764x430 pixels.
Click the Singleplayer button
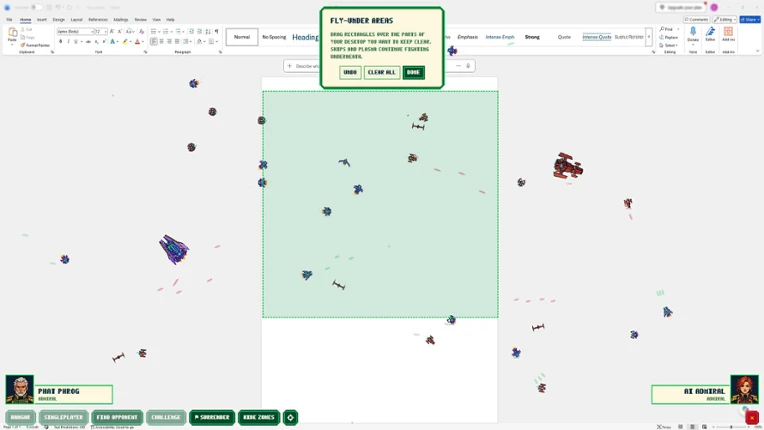(x=63, y=417)
